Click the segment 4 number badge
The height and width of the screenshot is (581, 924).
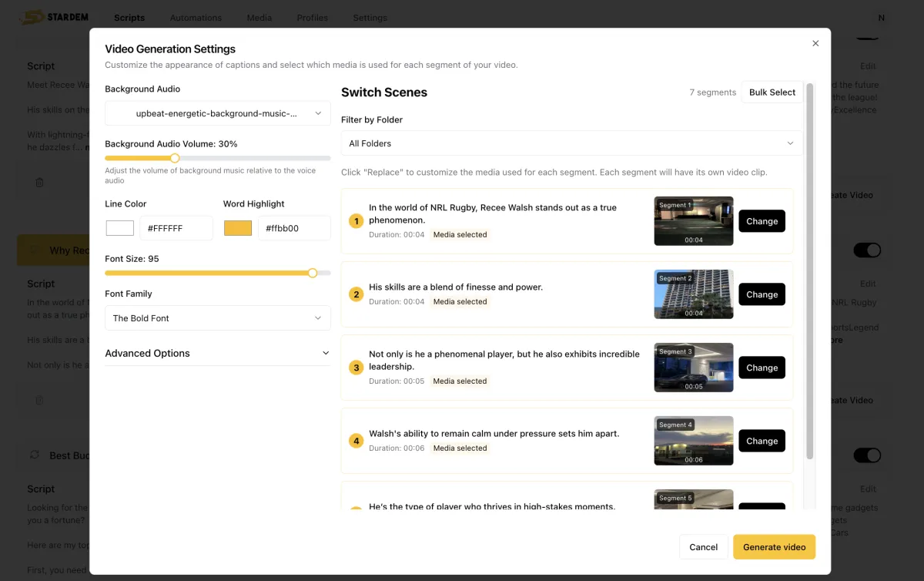pyautogui.click(x=356, y=441)
